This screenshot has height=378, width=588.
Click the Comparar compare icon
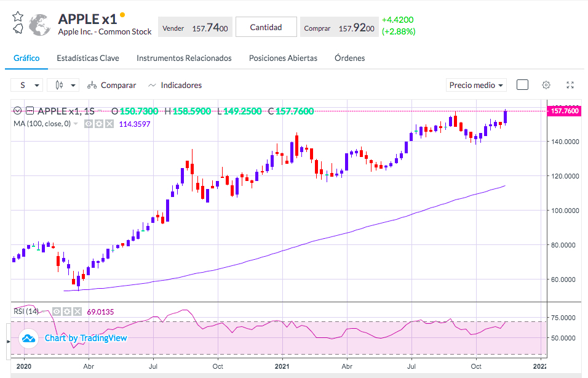coord(92,86)
